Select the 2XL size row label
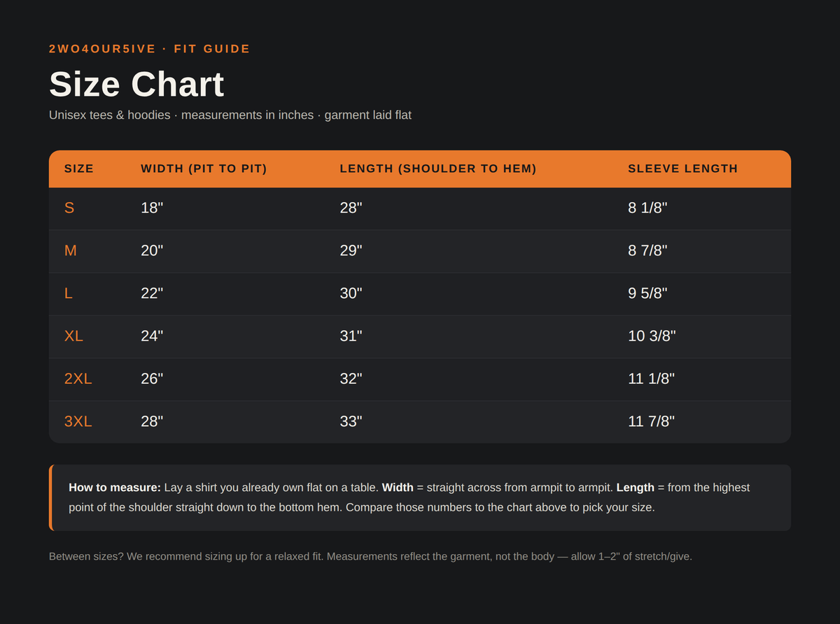The image size is (840, 624). coord(78,378)
